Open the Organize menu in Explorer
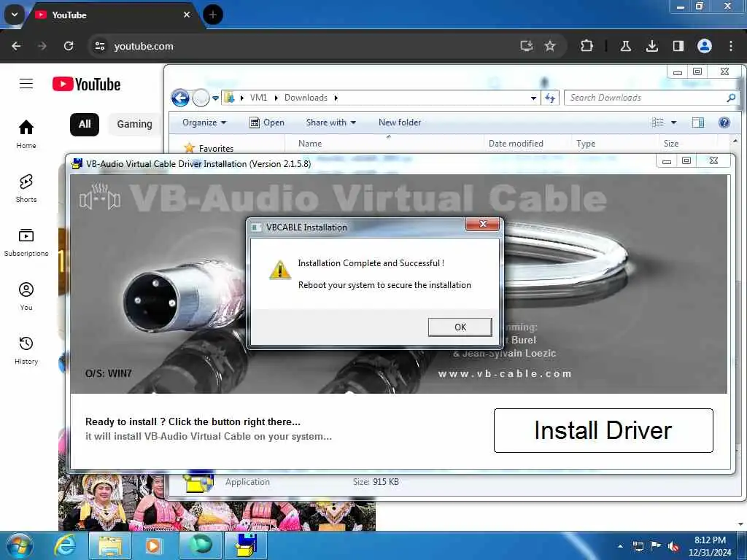Screen dimensions: 747x560 pyautogui.click(x=204, y=122)
